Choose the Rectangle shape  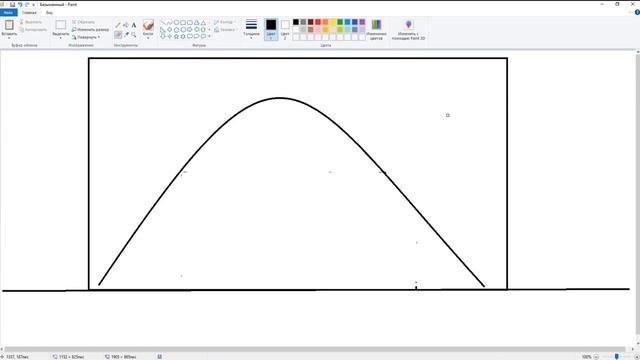[183, 23]
